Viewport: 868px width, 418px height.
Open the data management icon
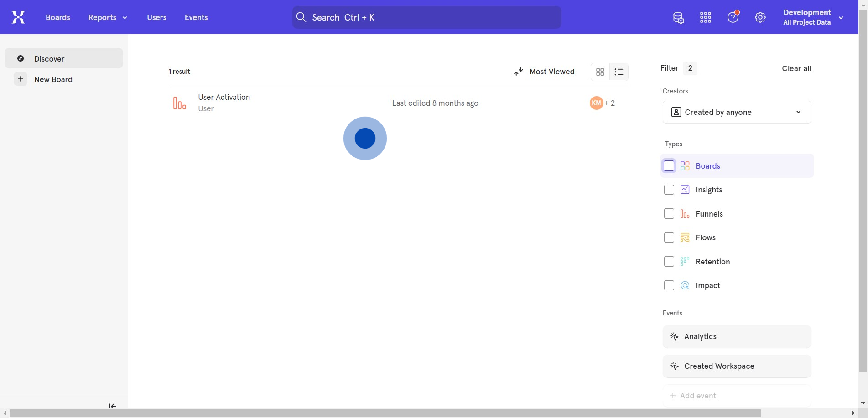pos(678,18)
